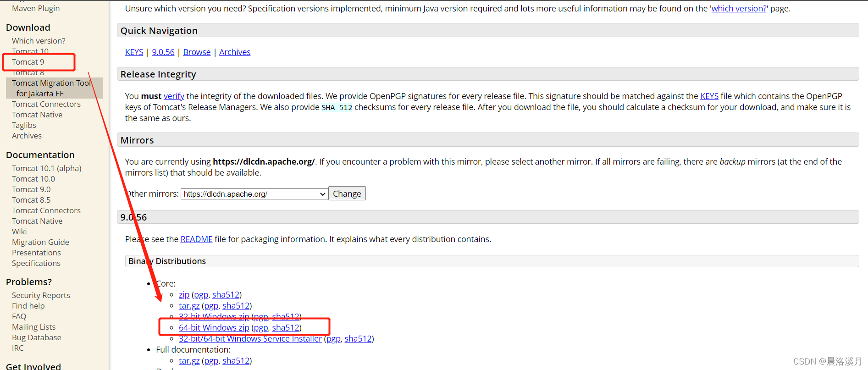Download 32-bit/64-bit Windows Service Installer
The image size is (868, 370).
point(250,339)
